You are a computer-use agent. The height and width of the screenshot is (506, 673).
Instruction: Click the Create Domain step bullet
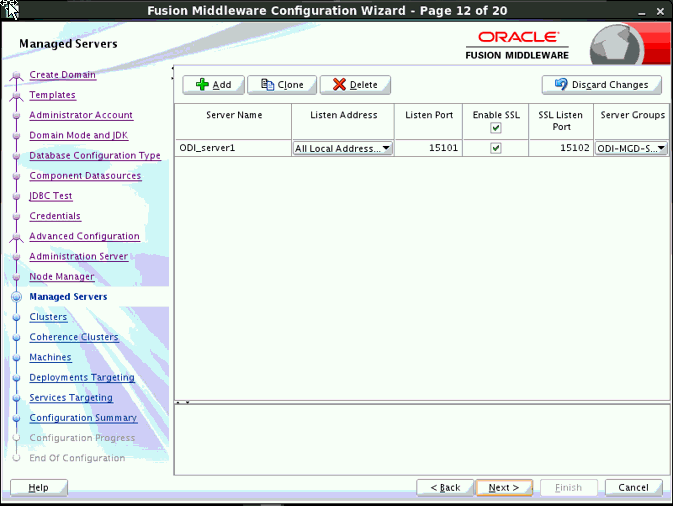16,75
